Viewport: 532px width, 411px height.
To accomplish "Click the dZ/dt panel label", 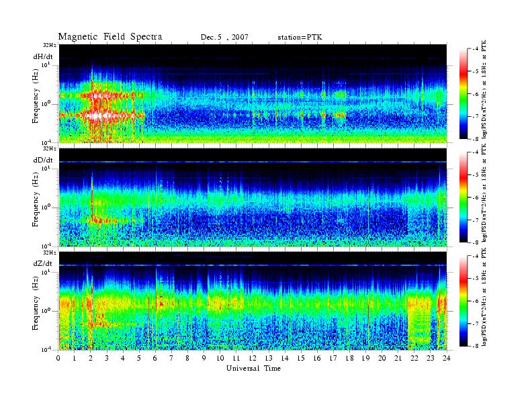I will [x=43, y=263].
